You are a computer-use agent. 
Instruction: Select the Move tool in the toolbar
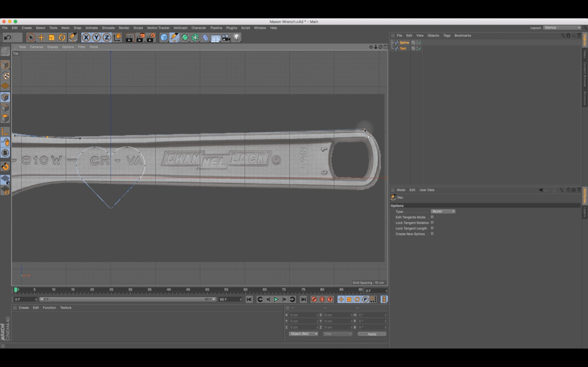tap(41, 37)
